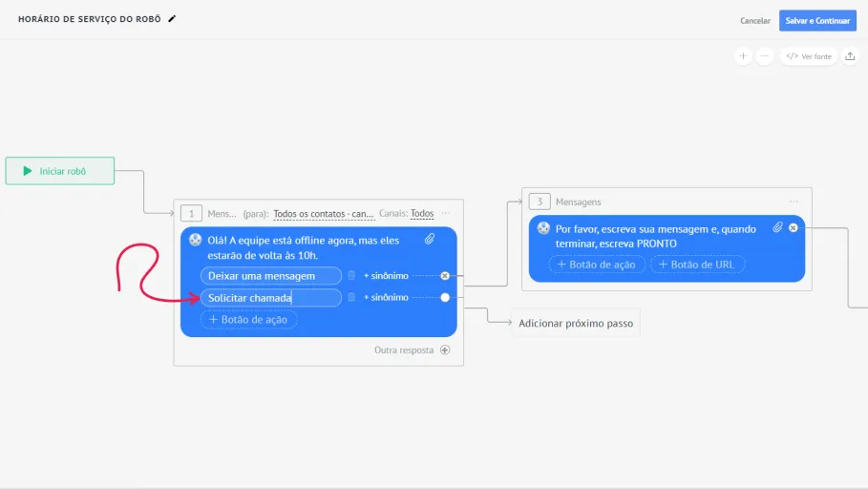Zoom in with the plus icon
This screenshot has height=489, width=868.
(743, 56)
